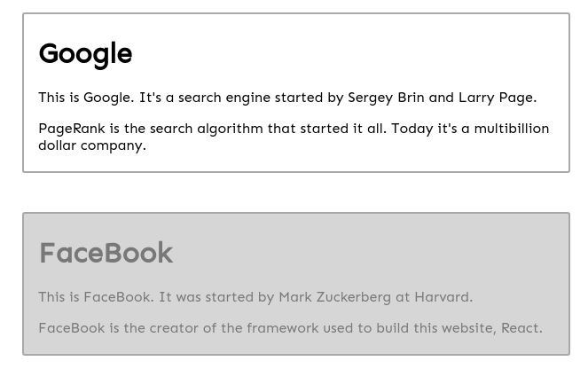Click the sentence mentioning Sergey Brin

[x=287, y=98]
